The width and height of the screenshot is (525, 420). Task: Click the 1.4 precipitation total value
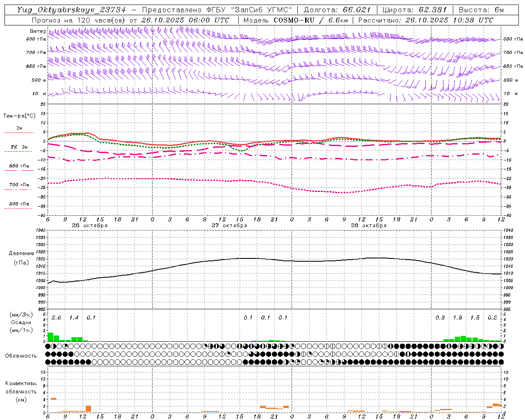[x=74, y=318]
